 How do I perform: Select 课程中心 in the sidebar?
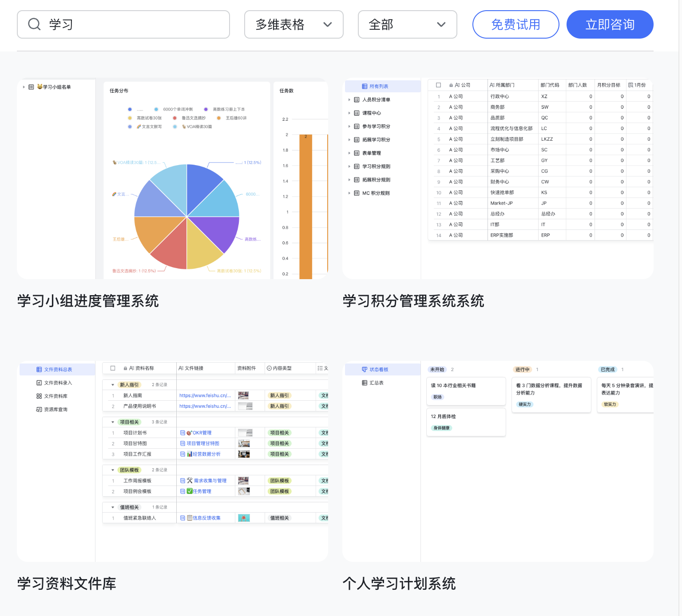point(371,113)
